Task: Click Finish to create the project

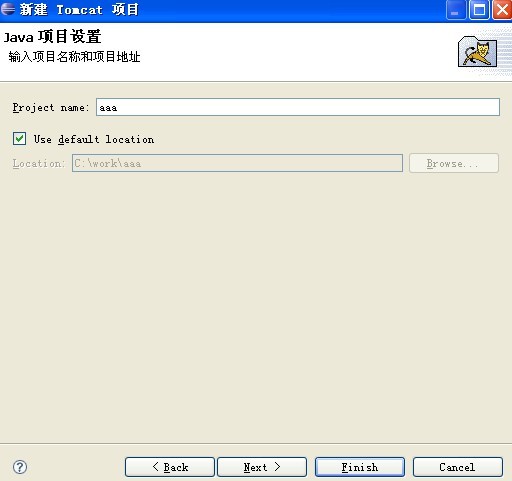Action: pyautogui.click(x=360, y=467)
